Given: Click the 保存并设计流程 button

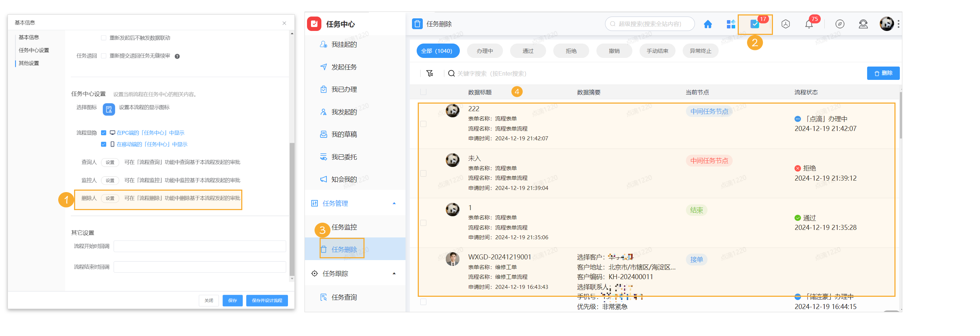Looking at the screenshot, I should click(x=267, y=300).
